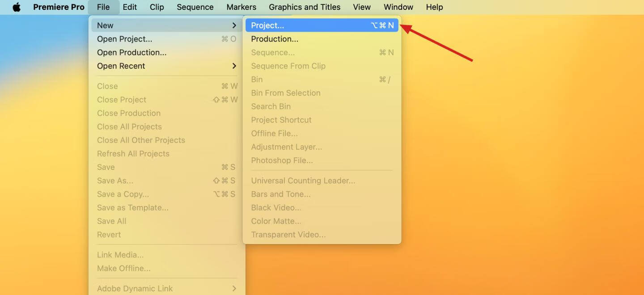644x295 pixels.
Task: Click the Open Recent menu item
Action: coord(121,66)
